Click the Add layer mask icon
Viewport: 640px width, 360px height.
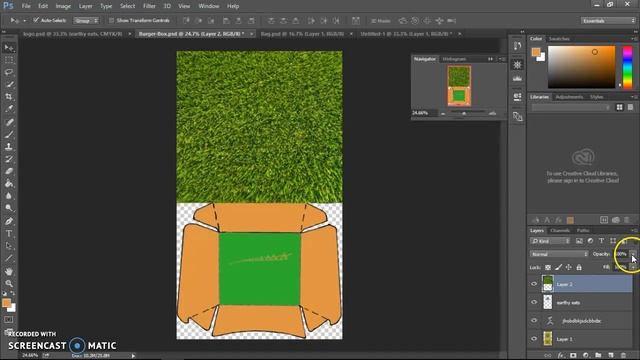click(573, 356)
